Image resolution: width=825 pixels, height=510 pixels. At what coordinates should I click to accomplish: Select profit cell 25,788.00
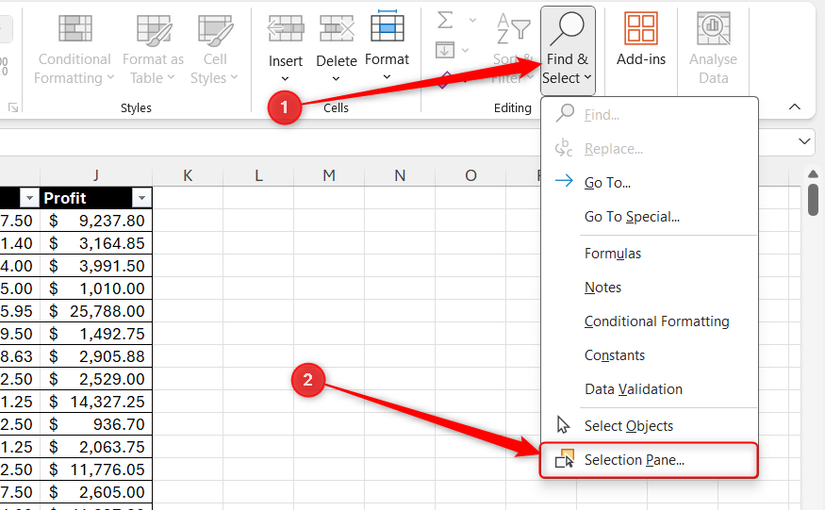point(96,311)
